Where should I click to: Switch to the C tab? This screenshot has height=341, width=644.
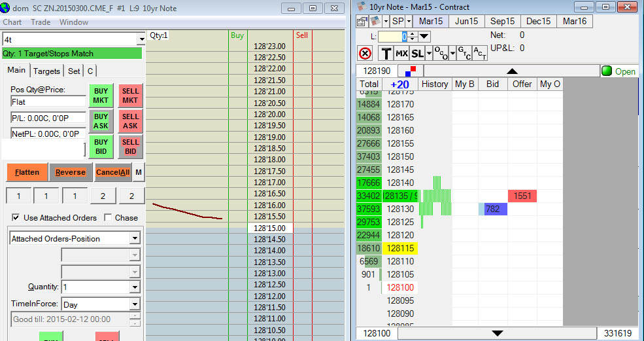pos(90,71)
